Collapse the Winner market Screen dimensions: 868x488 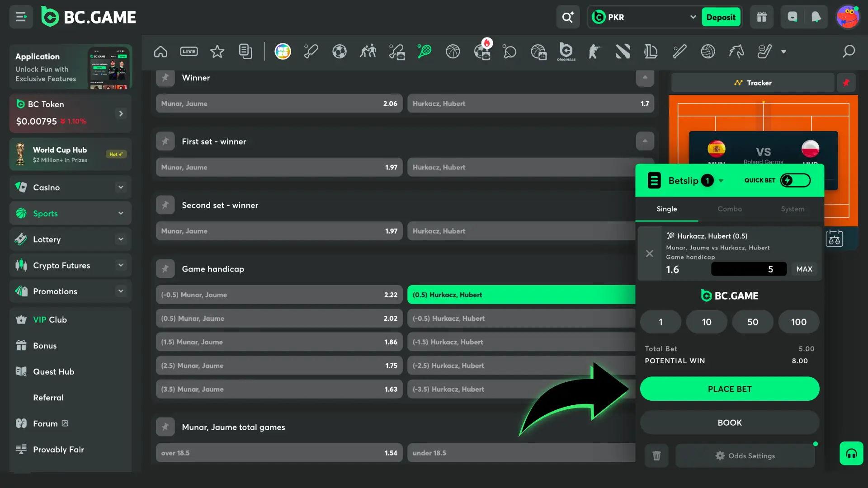[x=645, y=78]
